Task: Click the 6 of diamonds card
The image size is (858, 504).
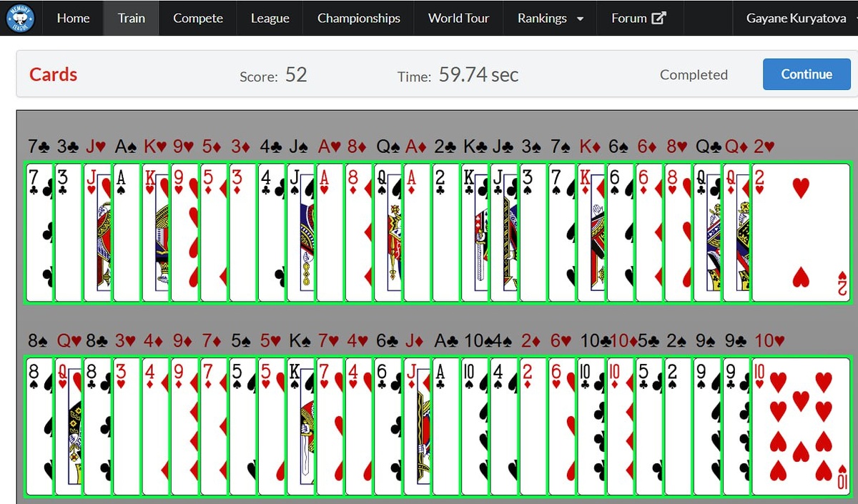Action: click(x=649, y=232)
